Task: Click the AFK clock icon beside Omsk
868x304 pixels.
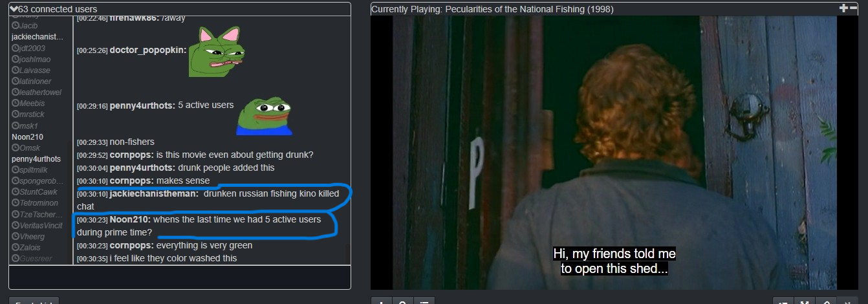Action: [16, 148]
